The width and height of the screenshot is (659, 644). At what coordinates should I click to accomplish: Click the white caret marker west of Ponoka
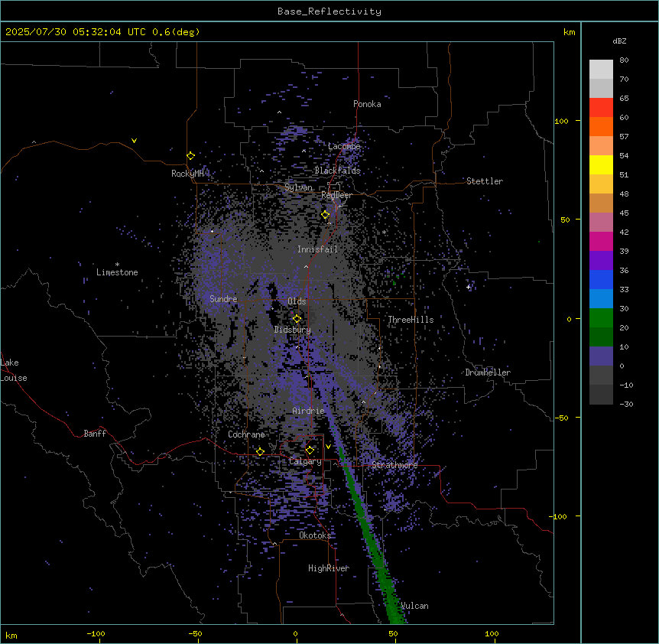(279, 112)
